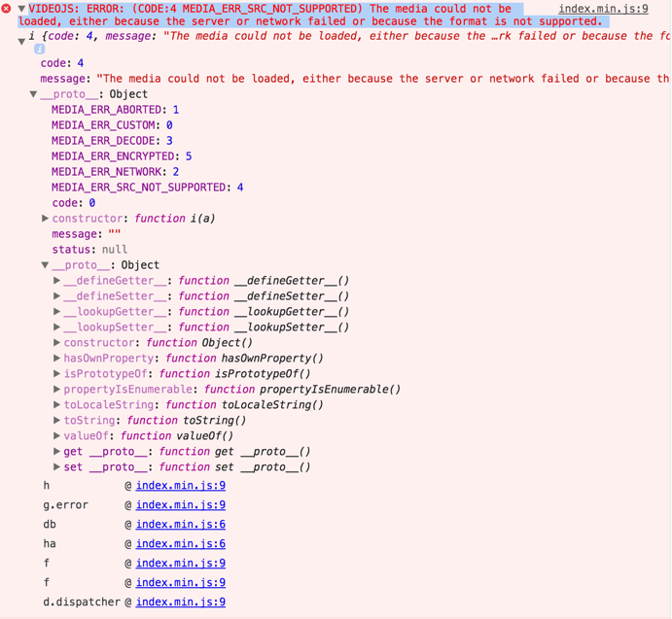672x619 pixels.
Task: Expand constructor: function Object()
Action: point(56,343)
